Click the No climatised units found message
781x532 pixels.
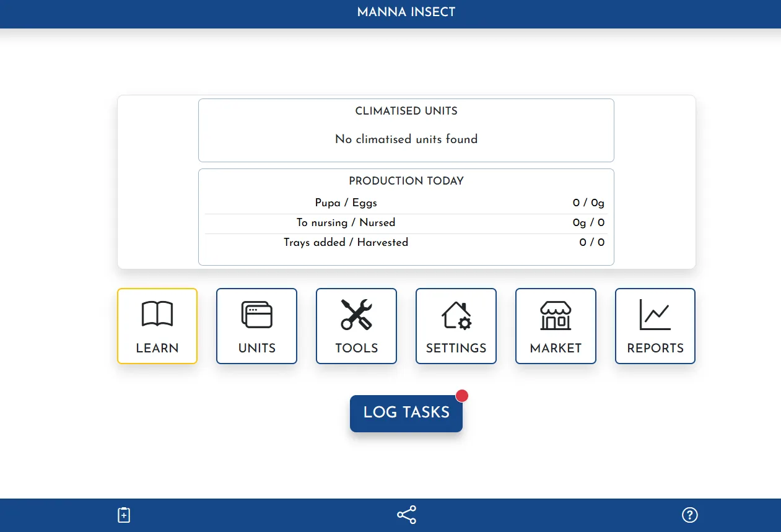(x=406, y=139)
